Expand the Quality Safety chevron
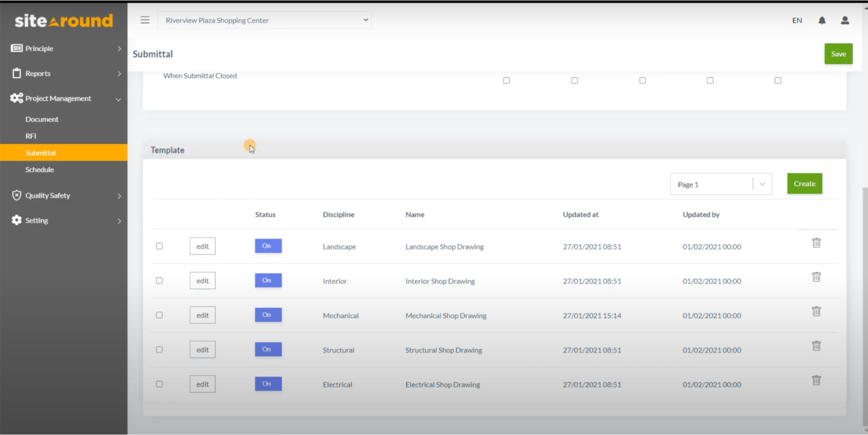The width and height of the screenshot is (868, 435). click(120, 196)
